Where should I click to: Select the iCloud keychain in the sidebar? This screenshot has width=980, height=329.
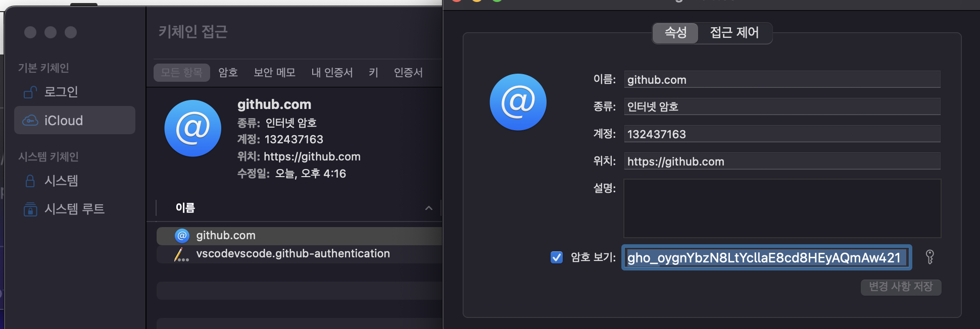[x=75, y=120]
